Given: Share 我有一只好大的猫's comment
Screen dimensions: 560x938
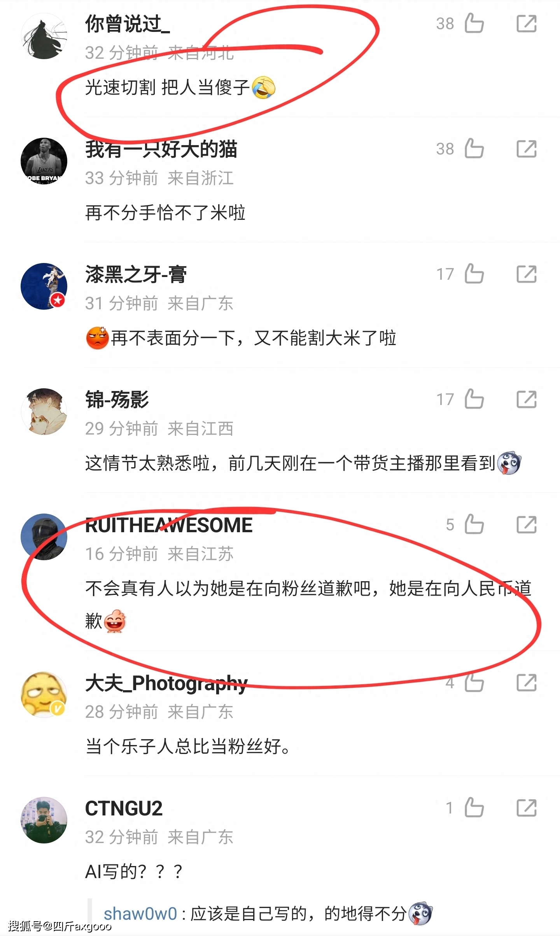Looking at the screenshot, I should tap(527, 149).
